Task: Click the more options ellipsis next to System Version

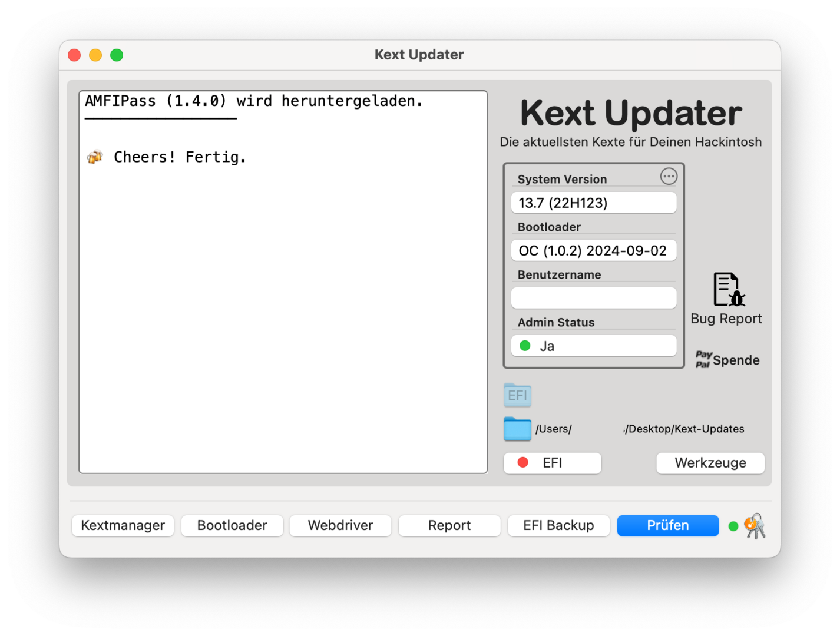Action: 669,176
